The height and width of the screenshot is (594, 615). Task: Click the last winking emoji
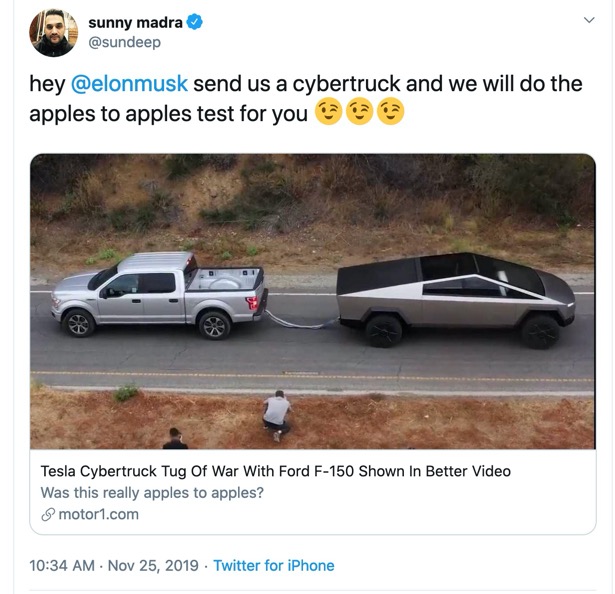point(390,113)
